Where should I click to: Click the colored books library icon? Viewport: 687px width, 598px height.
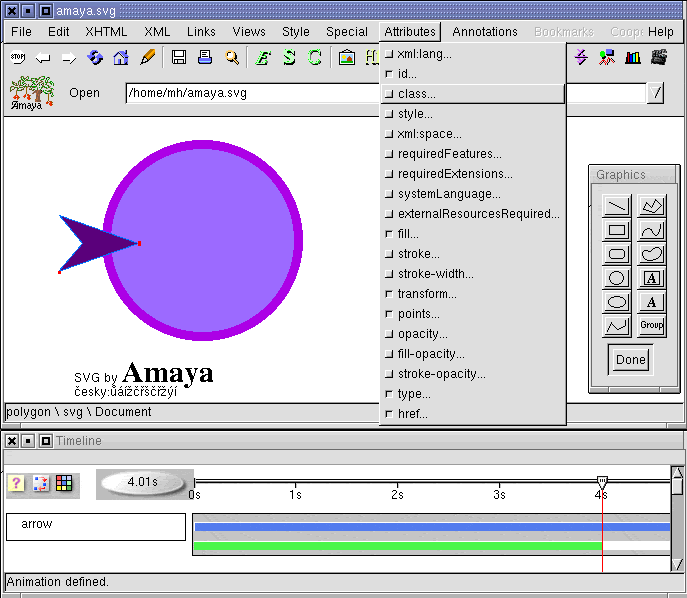pos(633,57)
